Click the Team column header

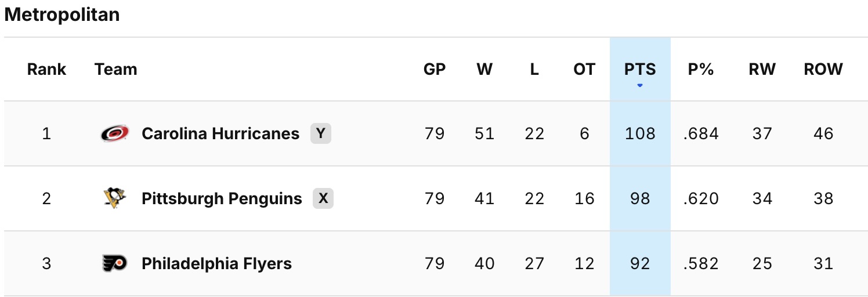[116, 70]
